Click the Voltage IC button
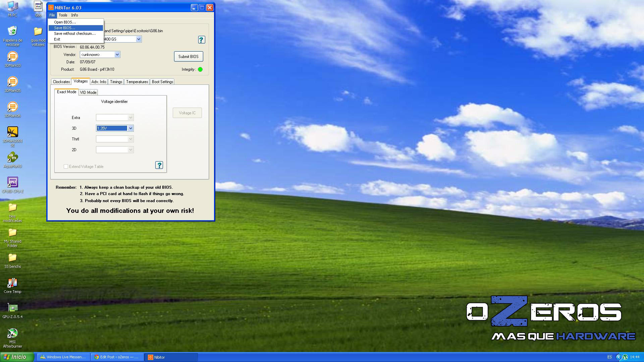 click(x=187, y=113)
